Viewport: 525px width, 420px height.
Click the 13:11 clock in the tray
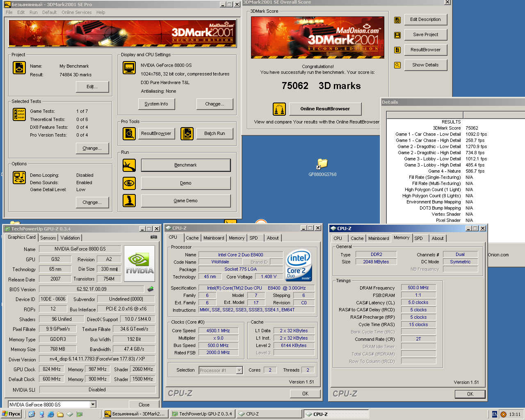pos(515,414)
